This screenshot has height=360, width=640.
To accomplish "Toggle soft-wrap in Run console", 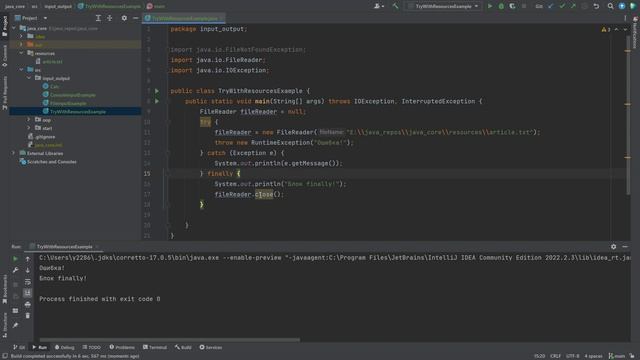I will coord(27,282).
